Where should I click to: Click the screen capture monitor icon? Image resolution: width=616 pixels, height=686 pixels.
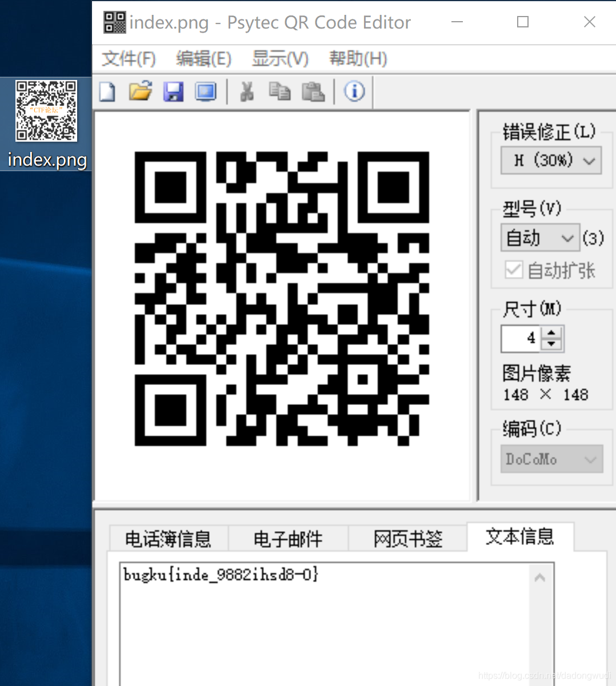(206, 91)
